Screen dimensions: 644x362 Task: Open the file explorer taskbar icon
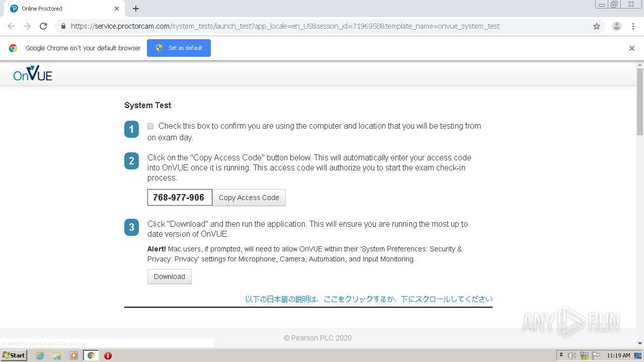click(57, 355)
